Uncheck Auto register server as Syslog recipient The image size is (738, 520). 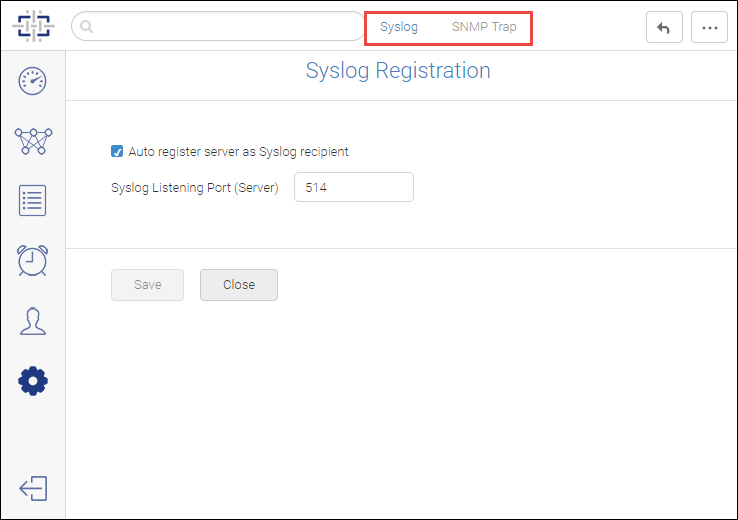[x=117, y=152]
